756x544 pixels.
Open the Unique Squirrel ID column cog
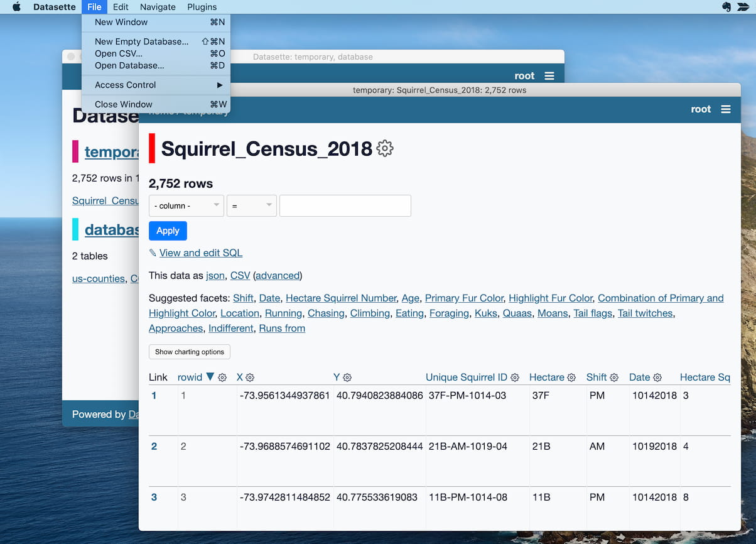(x=515, y=377)
